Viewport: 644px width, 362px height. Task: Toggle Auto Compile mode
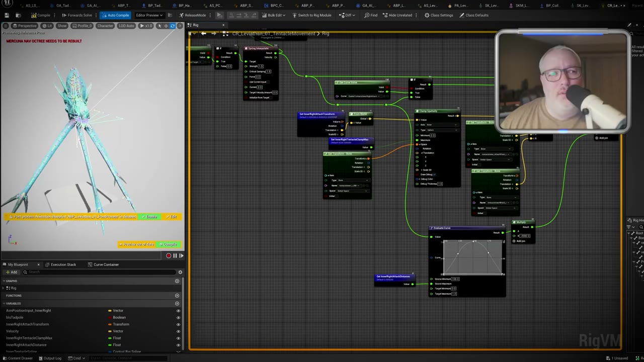click(x=115, y=15)
